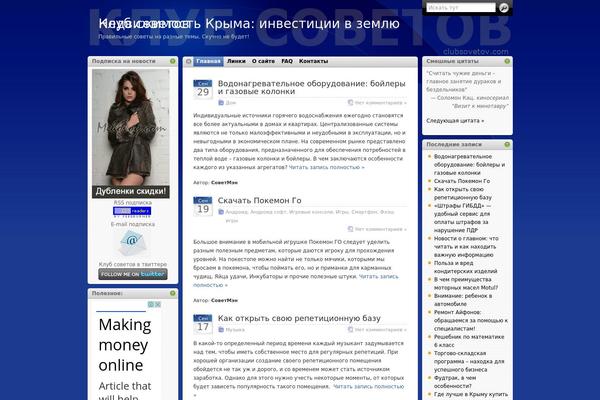Viewport: 600px width, 400px height.
Task: Click comments icon on Покемон Го post
Action: pyautogui.click(x=350, y=229)
